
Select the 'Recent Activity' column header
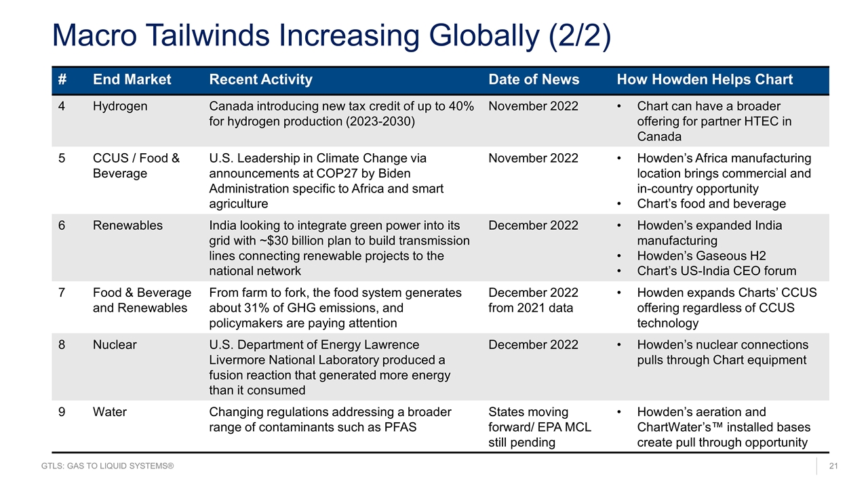pos(261,80)
